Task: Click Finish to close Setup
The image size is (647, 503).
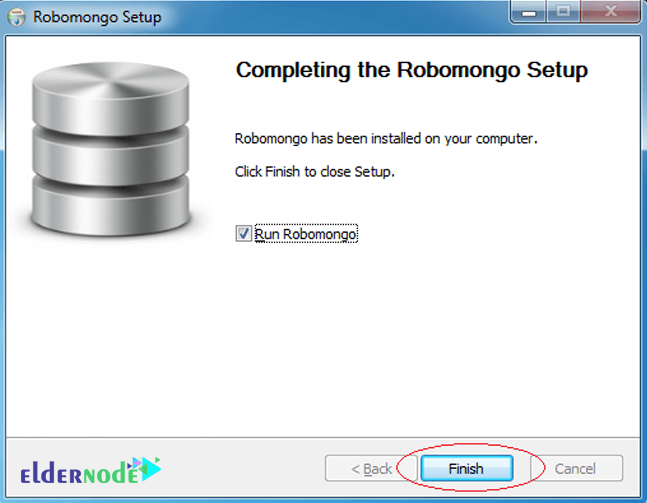Action: tap(467, 468)
